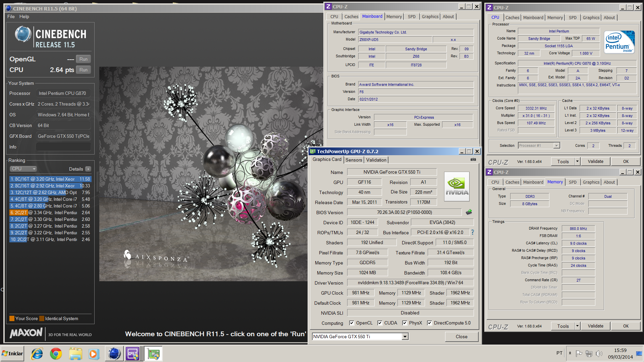
Task: Click the GPU-Z title bar app icon
Action: tap(313, 151)
